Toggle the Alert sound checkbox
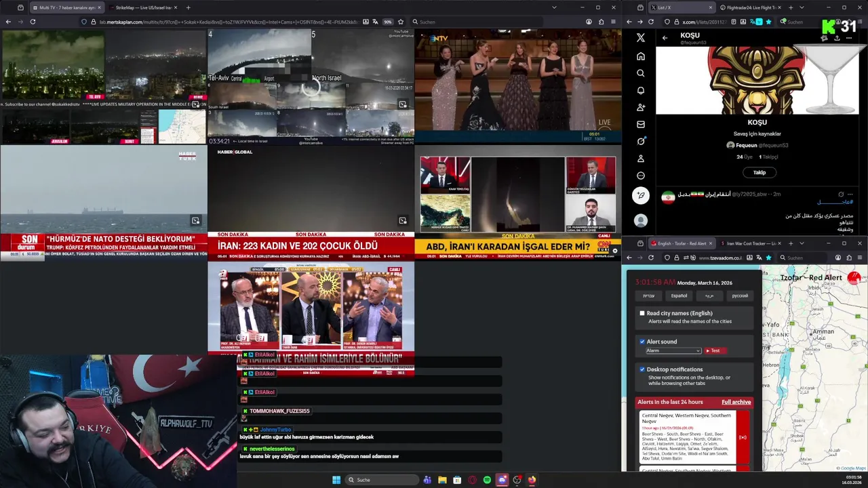The image size is (868, 488). [642, 342]
